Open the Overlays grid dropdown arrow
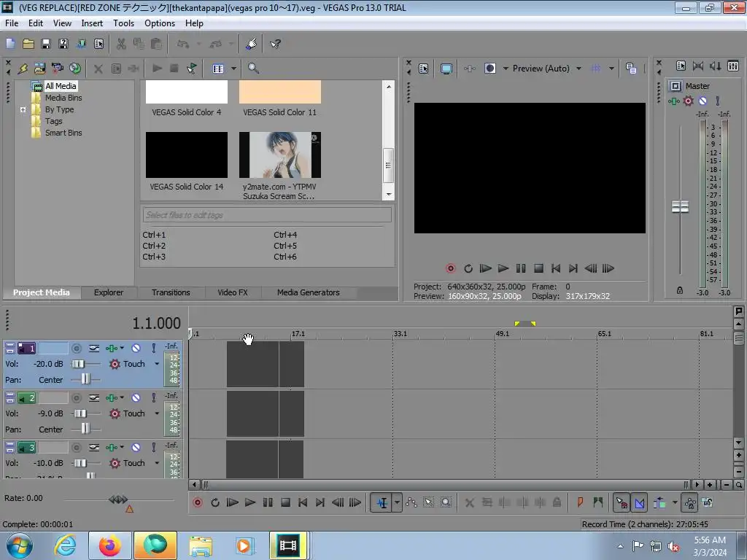This screenshot has height=560, width=747. coord(611,69)
